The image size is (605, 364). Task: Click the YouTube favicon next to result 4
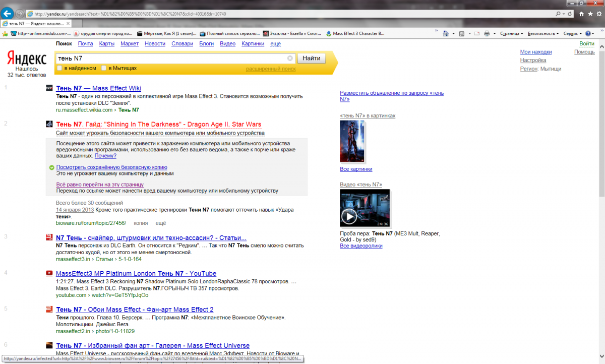(49, 273)
